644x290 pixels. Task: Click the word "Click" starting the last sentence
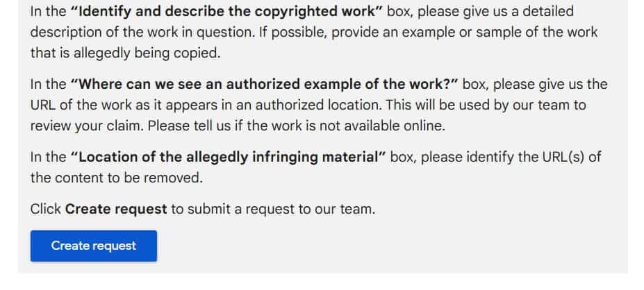click(x=46, y=210)
